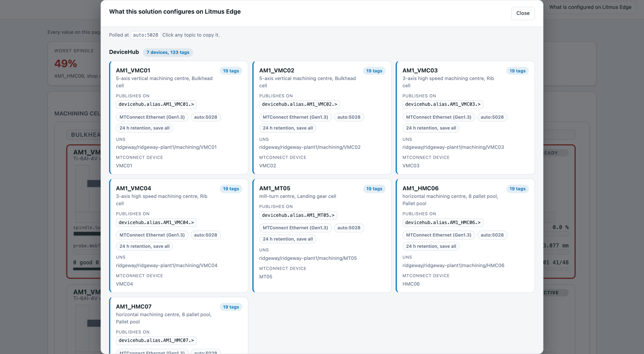The height and width of the screenshot is (354, 644).
Task: Click 'MTConnect Ethernet (Gen1.3)' chip on AM1_VMC03
Action: [439, 117]
